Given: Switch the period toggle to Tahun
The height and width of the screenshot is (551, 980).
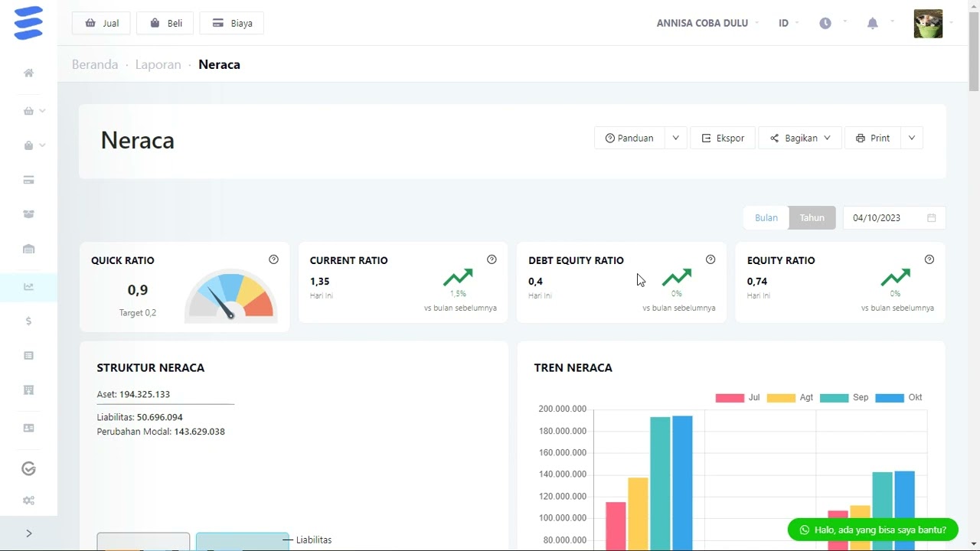Looking at the screenshot, I should [812, 218].
